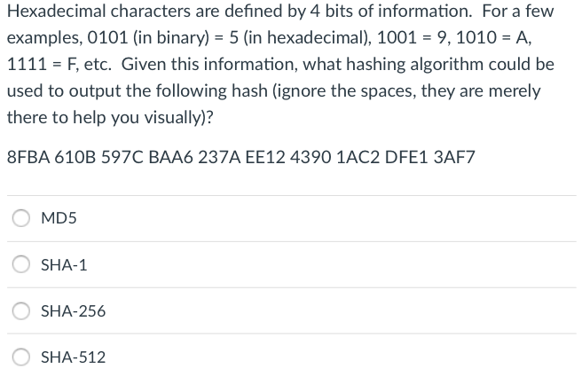
Task: Choose the SHA-256 radio button
Action: 21,310
